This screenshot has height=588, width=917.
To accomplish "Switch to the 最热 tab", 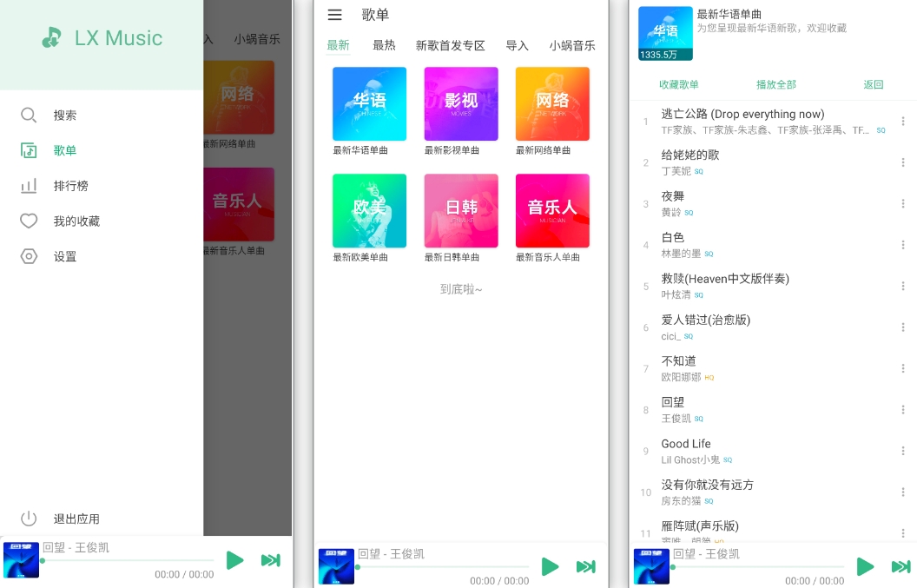I will point(384,45).
